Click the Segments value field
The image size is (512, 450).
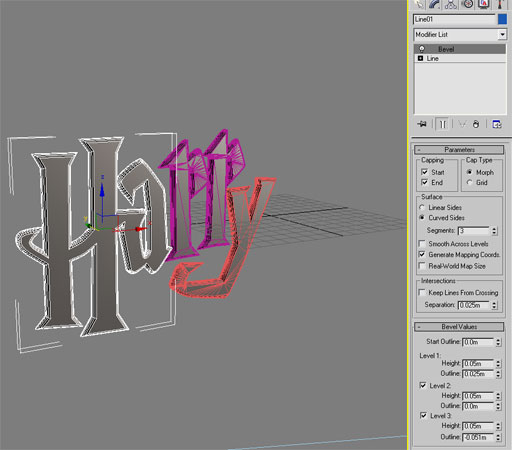pos(473,230)
